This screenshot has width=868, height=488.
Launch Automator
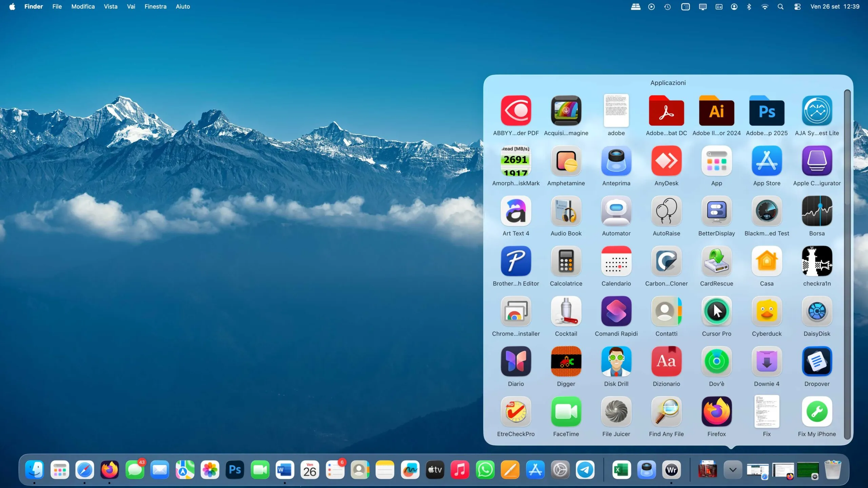pyautogui.click(x=616, y=211)
